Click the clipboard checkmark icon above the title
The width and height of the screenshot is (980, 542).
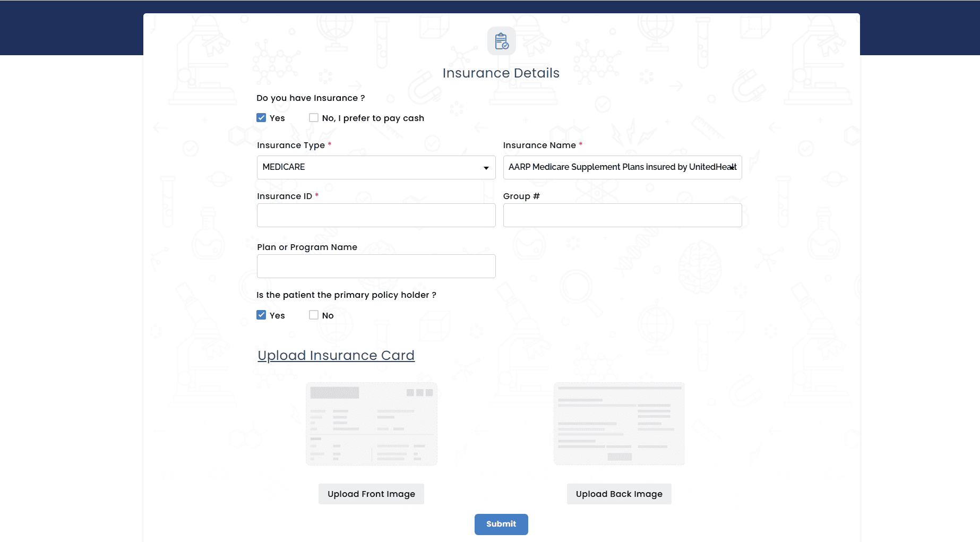tap(501, 40)
